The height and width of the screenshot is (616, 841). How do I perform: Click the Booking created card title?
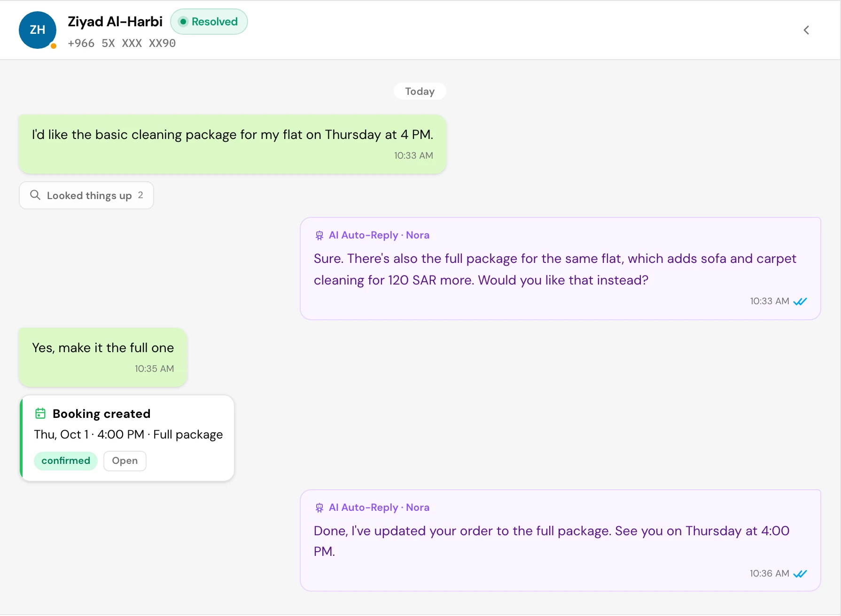[101, 414]
